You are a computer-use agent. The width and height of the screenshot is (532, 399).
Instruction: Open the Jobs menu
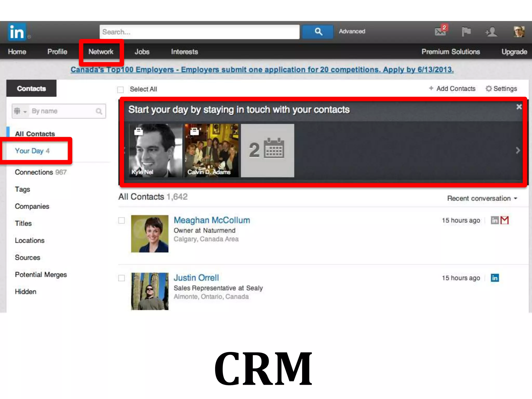[x=142, y=52]
